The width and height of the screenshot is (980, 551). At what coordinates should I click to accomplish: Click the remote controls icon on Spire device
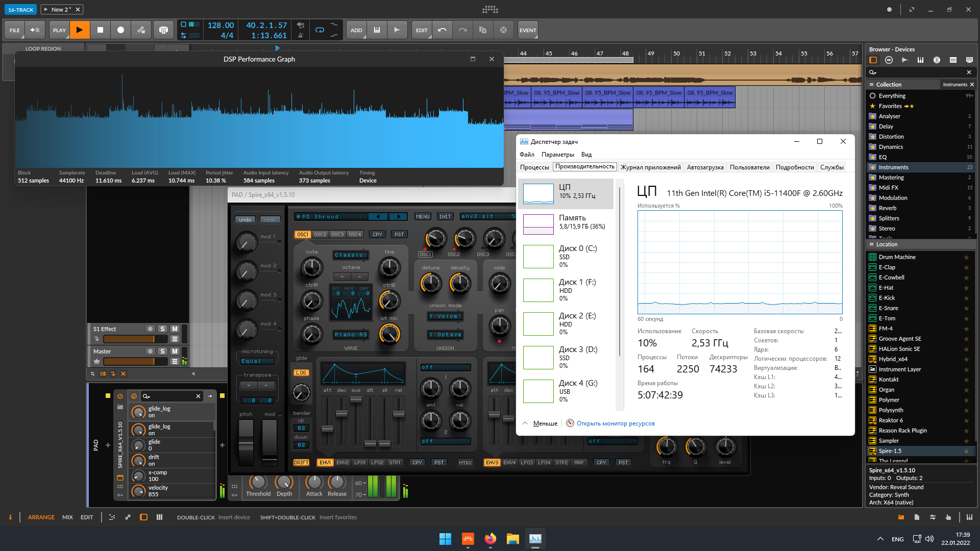[x=134, y=396]
